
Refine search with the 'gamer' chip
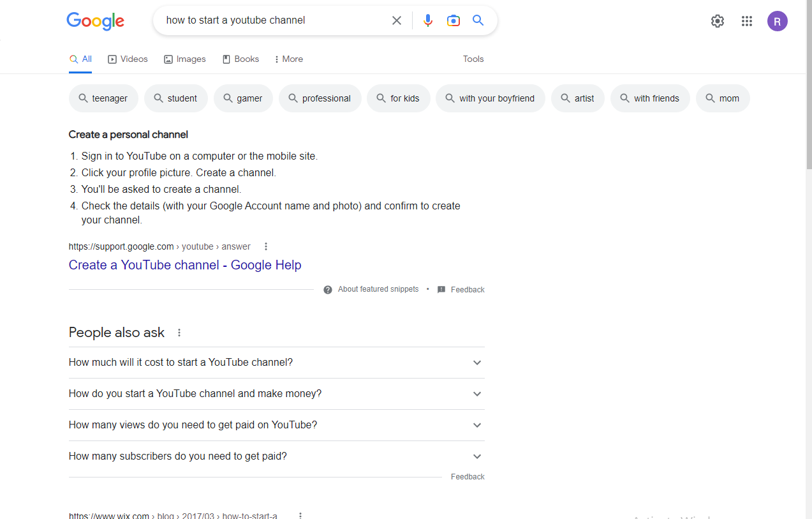244,98
